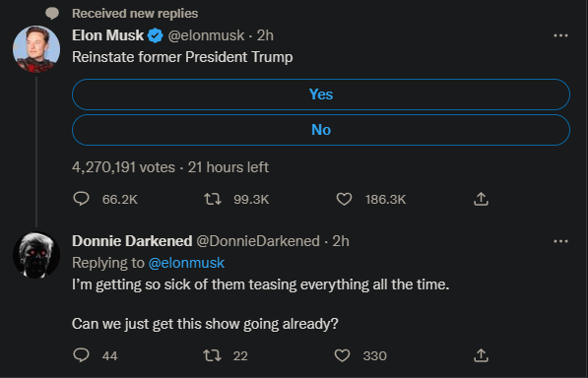Vote No in the poll

point(321,130)
